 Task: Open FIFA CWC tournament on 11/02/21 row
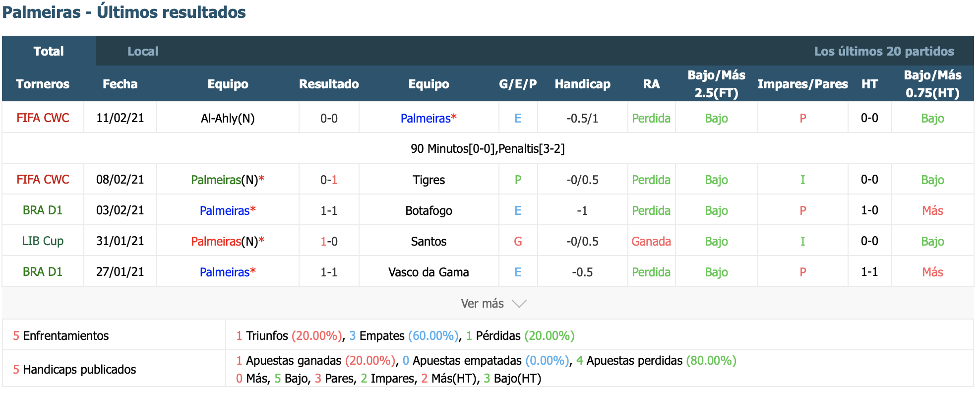click(43, 118)
